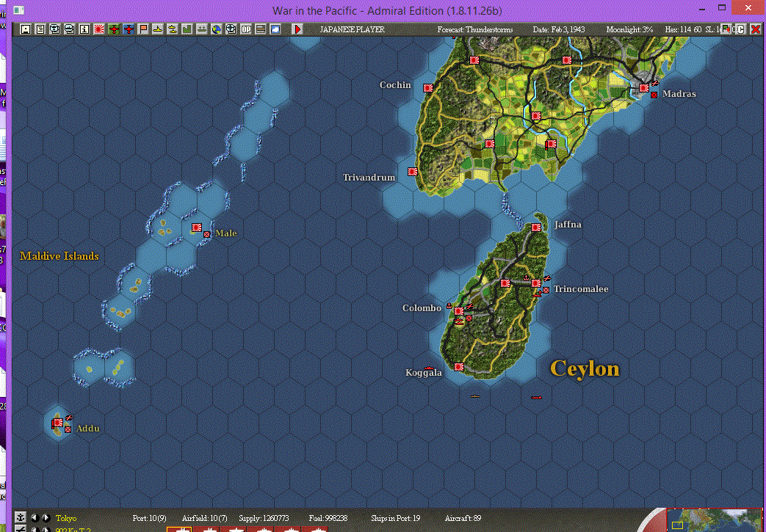Select the Trincomalee base marker
Screen dimensions: 766x532
(x=536, y=283)
